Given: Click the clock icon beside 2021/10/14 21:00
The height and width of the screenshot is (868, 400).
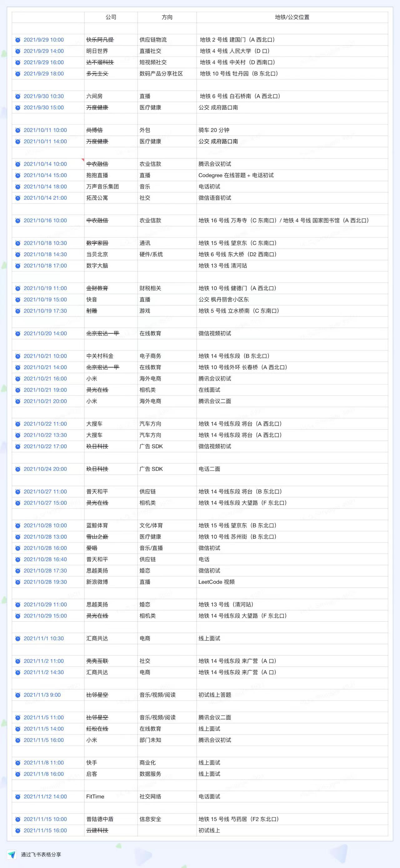Looking at the screenshot, I should [x=18, y=198].
